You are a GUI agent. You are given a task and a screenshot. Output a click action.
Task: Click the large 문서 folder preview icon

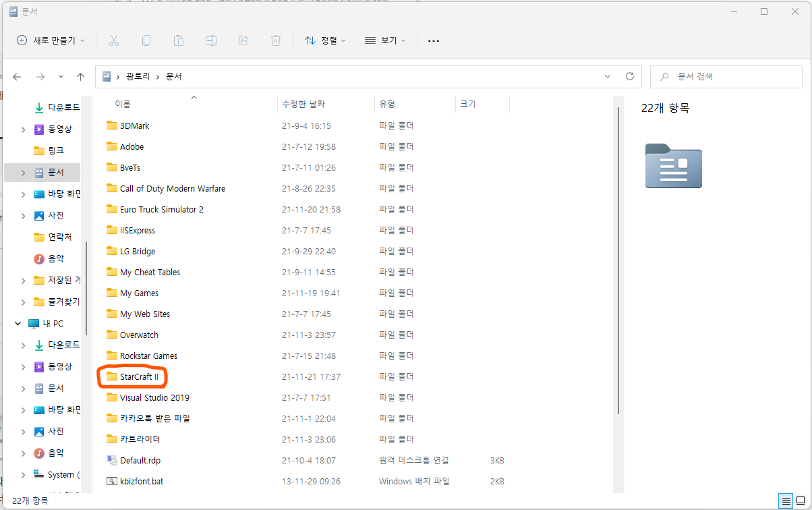[x=673, y=165]
